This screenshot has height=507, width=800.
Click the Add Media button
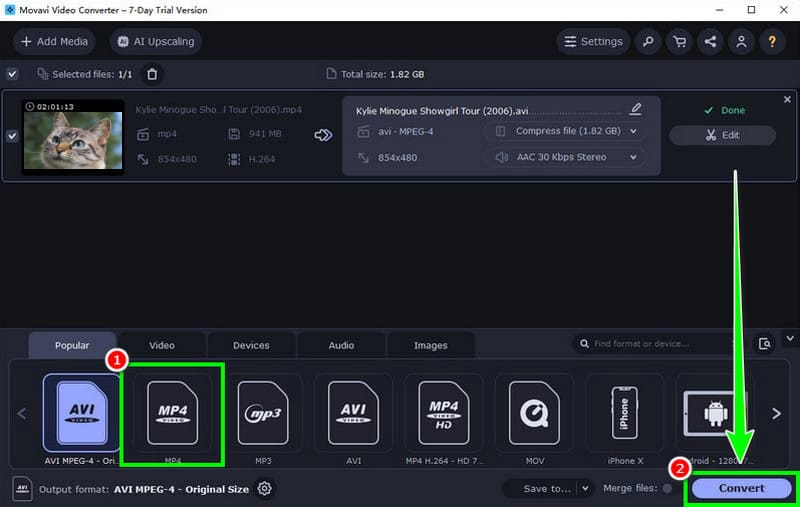[x=54, y=41]
